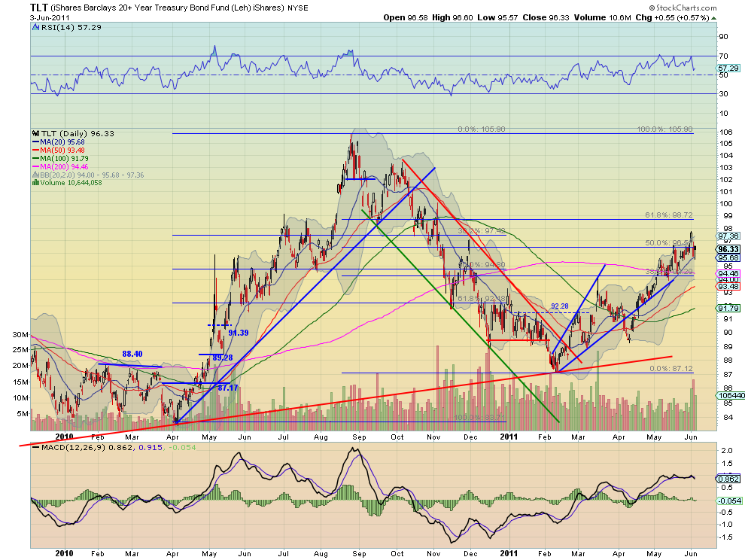This screenshot has width=745, height=560.
Task: Click the 0.915 signal value in MACD legend
Action: click(x=149, y=447)
